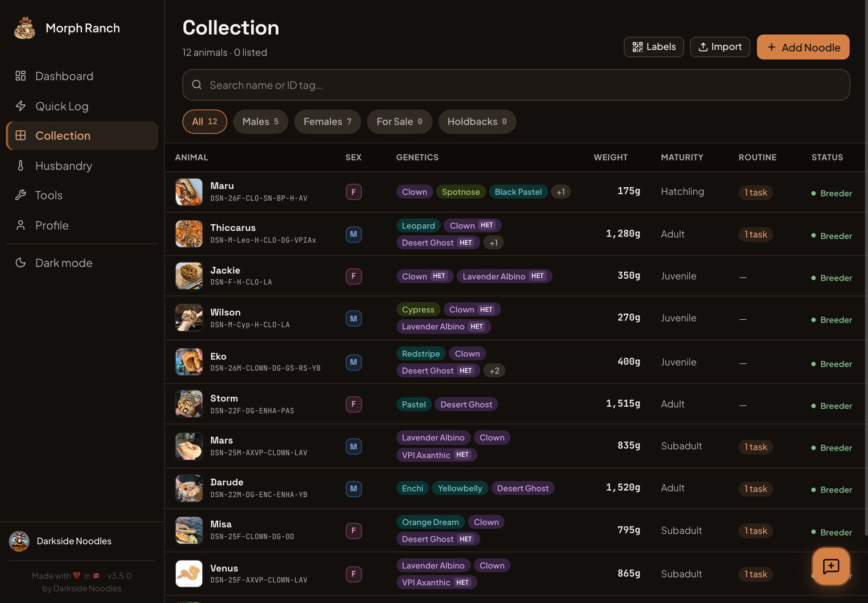868x603 pixels.
Task: Open Tools wrench icon
Action: click(21, 195)
